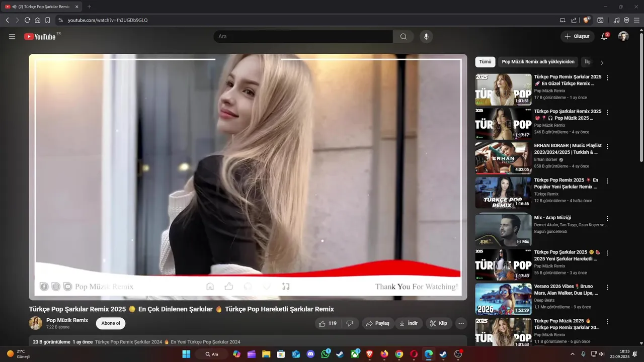Go to the YouTube home logo
This screenshot has width=644, height=362.
[x=40, y=36]
